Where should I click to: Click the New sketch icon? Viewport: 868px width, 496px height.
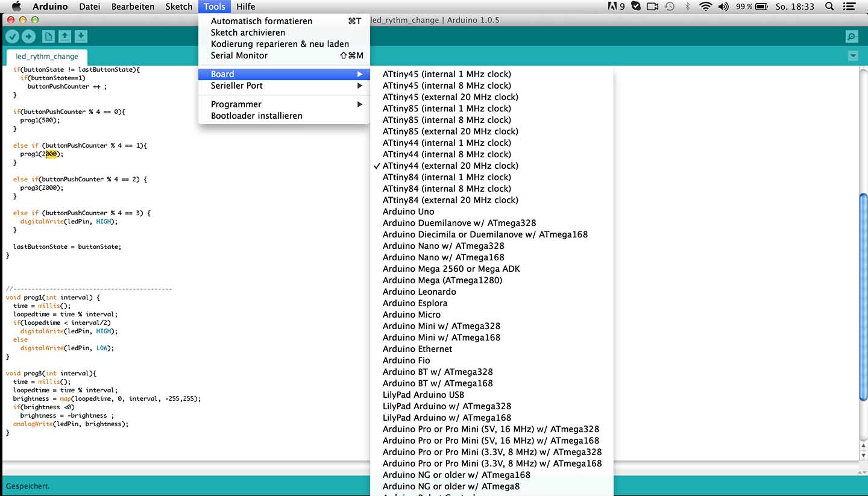click(48, 36)
